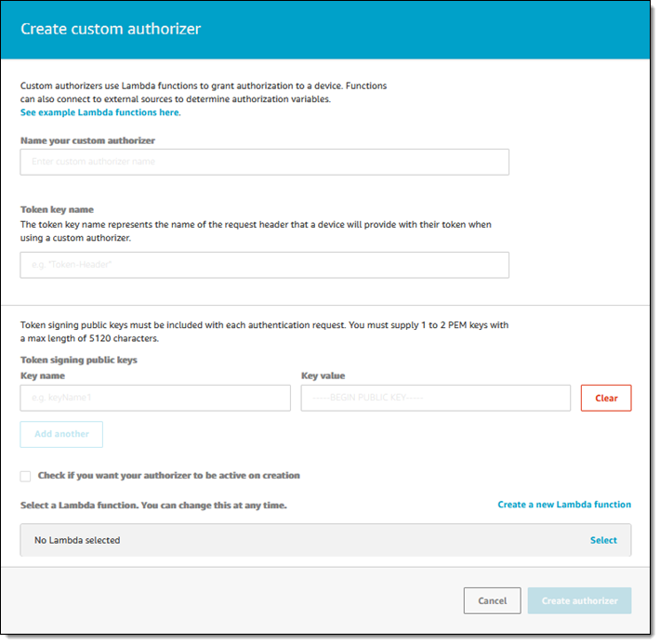Click the Create authorizer button
This screenshot has width=660, height=644.
[579, 600]
